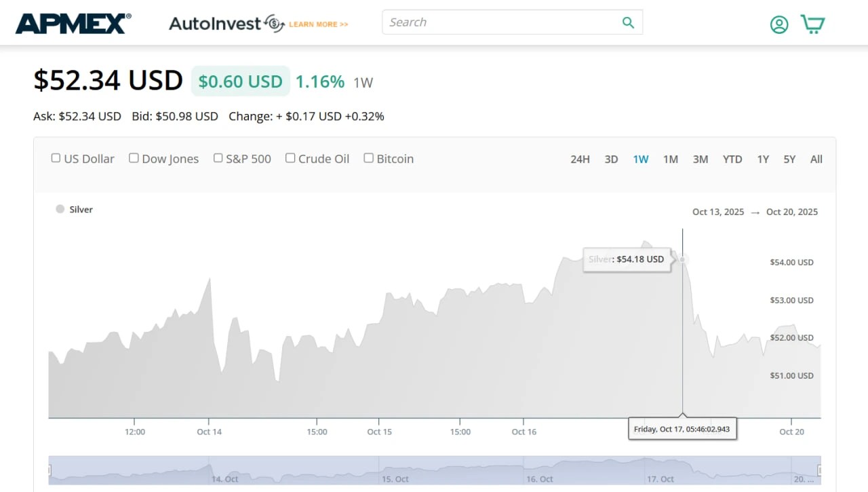Select the YTD time range
Screen dimensions: 868x492
coord(732,159)
